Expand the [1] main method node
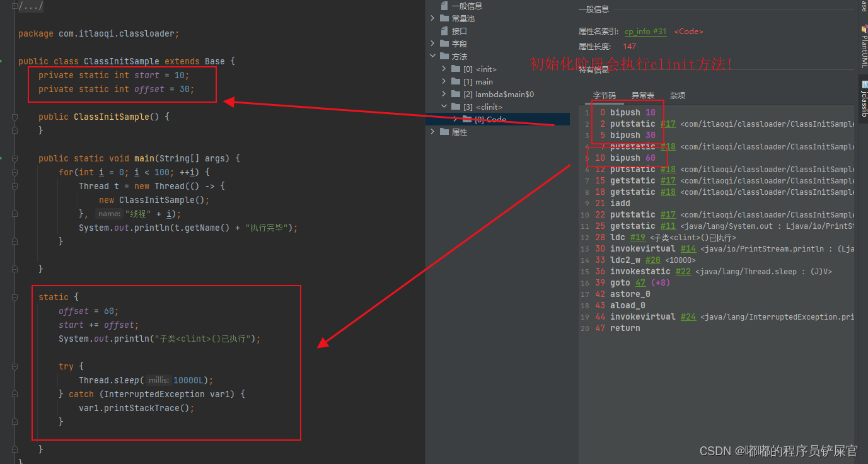 tap(444, 81)
